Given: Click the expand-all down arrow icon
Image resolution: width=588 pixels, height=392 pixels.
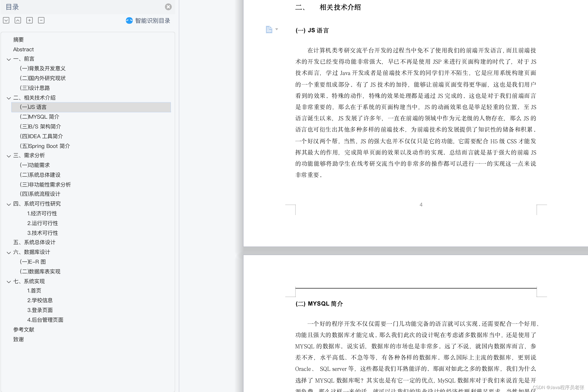Looking at the screenshot, I should click(x=6, y=20).
